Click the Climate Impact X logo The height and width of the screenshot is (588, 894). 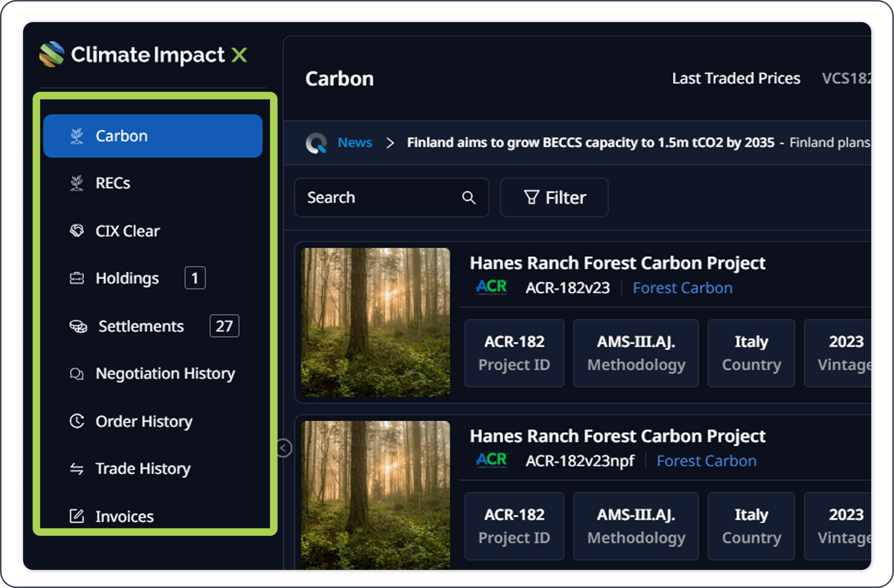pyautogui.click(x=143, y=55)
